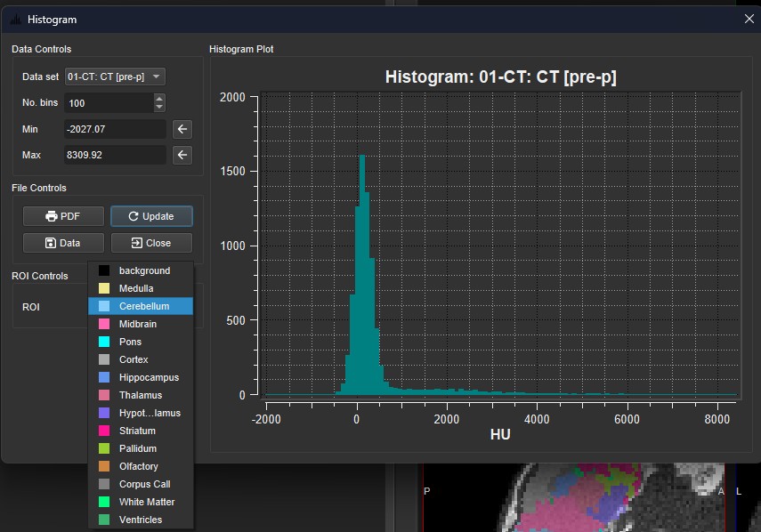Viewport: 761px width, 532px height.
Task: Click the Max value field
Action: pos(115,155)
